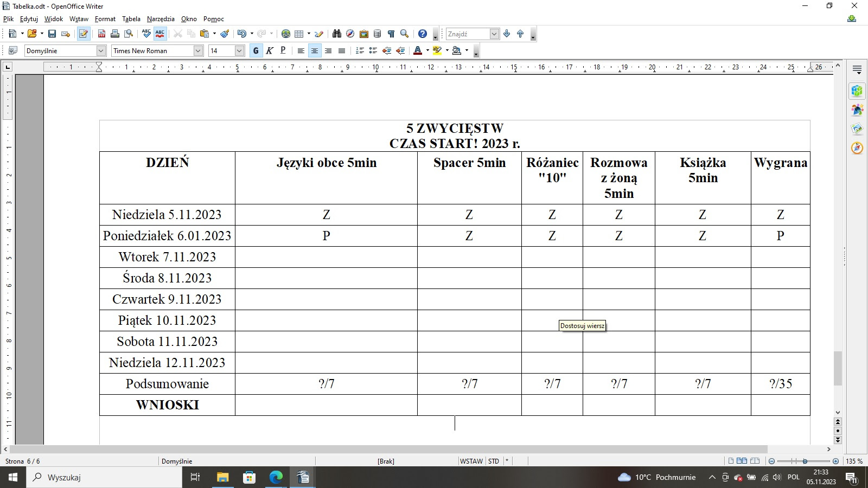Screen dimensions: 868x488
Task: Show Draw Functions pencil icon
Action: pyautogui.click(x=319, y=34)
